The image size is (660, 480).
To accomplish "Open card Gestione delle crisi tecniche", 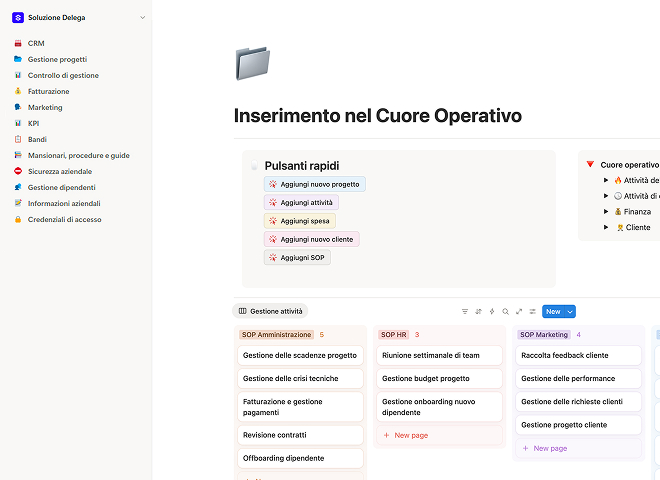I will [x=300, y=379].
